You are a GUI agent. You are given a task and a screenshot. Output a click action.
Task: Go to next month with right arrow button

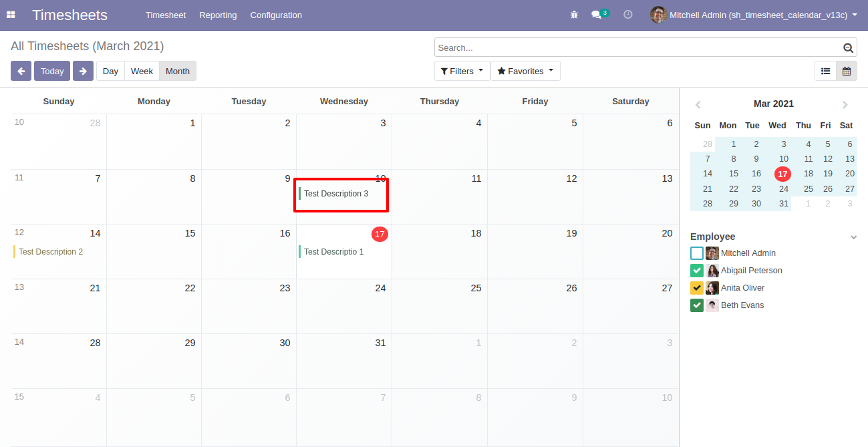tap(83, 71)
